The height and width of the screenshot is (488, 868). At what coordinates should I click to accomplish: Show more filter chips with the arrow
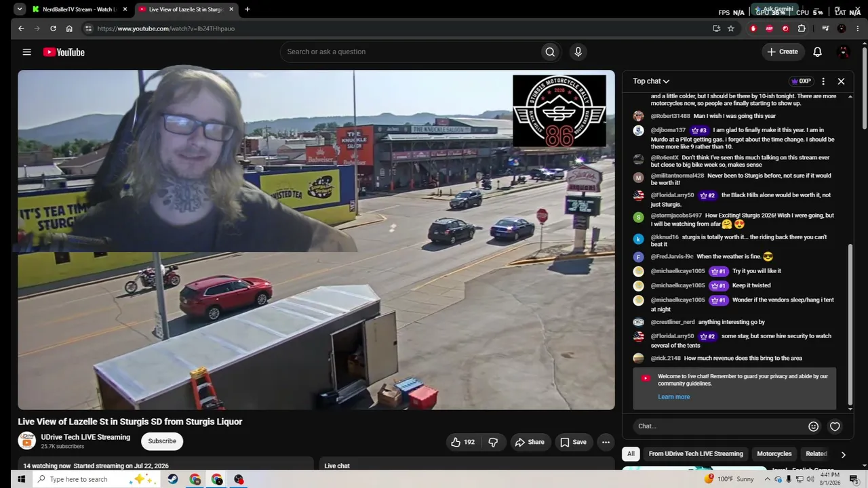(843, 455)
